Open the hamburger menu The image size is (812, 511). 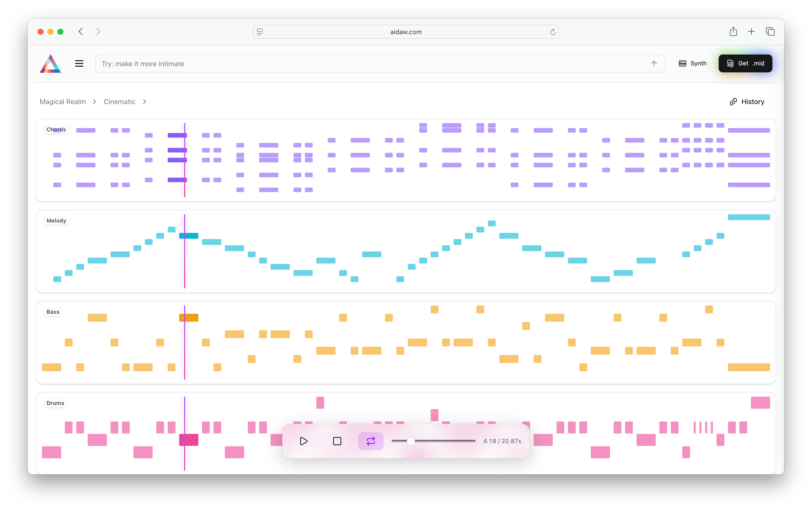pyautogui.click(x=79, y=63)
